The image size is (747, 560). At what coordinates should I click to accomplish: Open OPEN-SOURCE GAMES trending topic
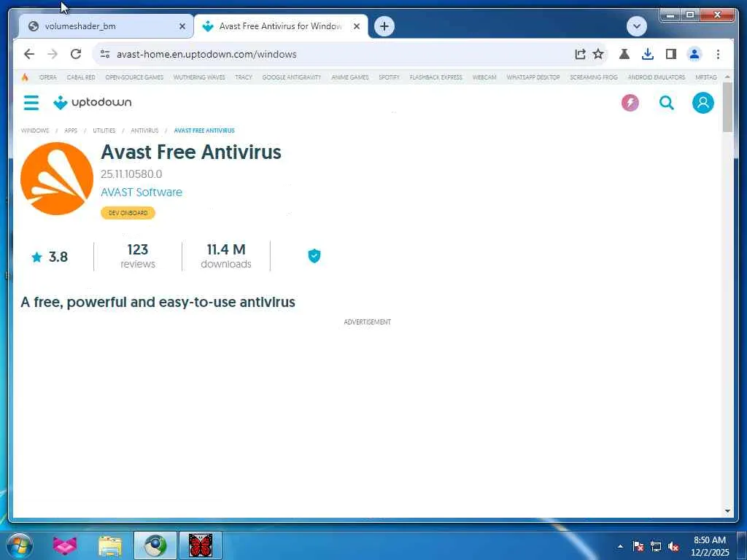click(134, 77)
